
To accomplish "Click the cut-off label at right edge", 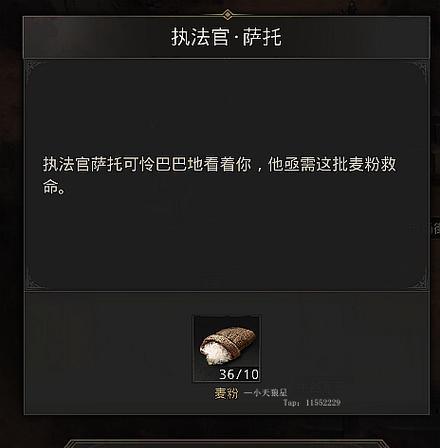I will coord(435,228).
